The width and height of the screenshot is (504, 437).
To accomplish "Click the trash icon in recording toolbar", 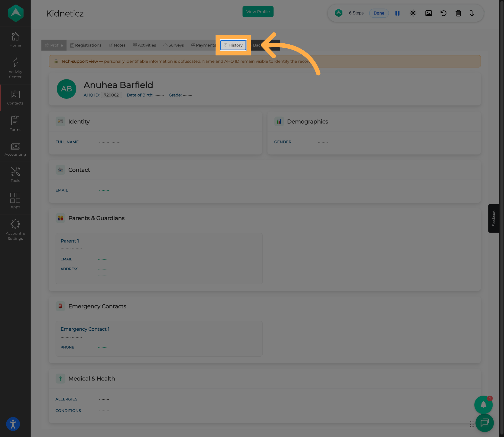I will click(x=458, y=13).
